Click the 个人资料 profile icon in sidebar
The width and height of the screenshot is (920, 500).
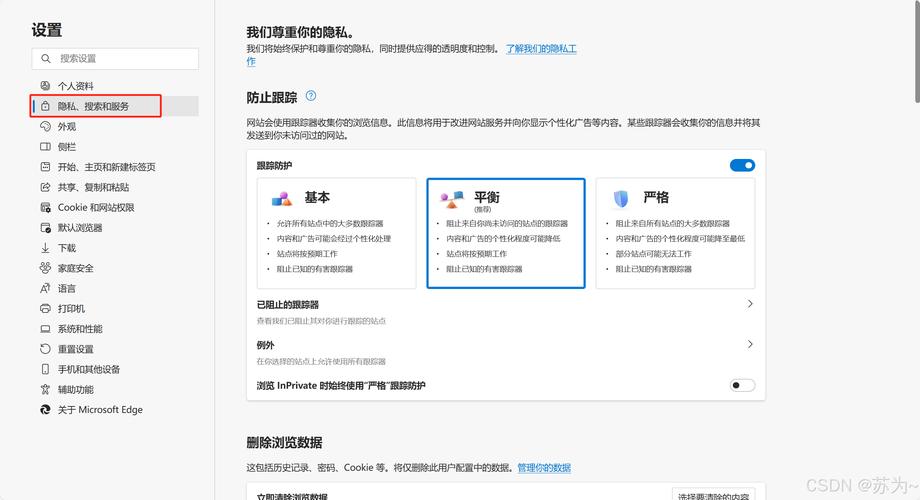click(x=45, y=86)
